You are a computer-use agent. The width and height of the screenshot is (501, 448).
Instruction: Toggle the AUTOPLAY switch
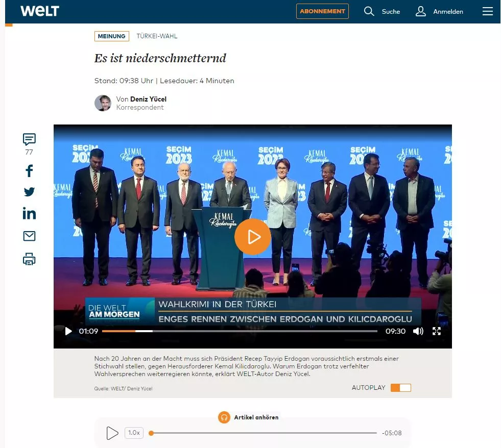tap(400, 388)
